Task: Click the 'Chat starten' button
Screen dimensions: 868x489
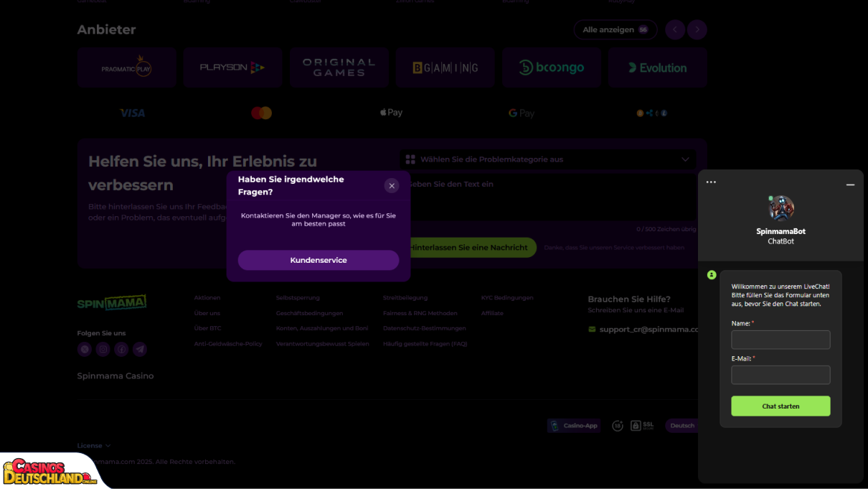Action: [x=780, y=406]
